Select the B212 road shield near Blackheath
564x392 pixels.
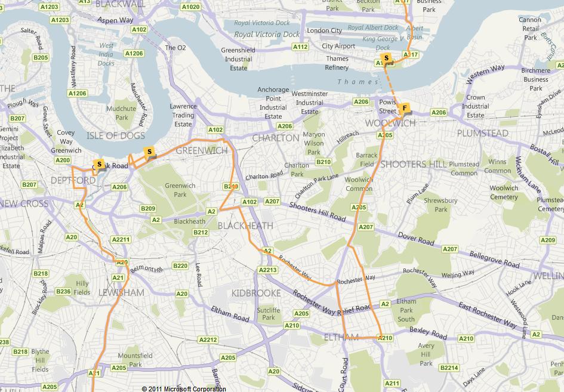(x=201, y=232)
